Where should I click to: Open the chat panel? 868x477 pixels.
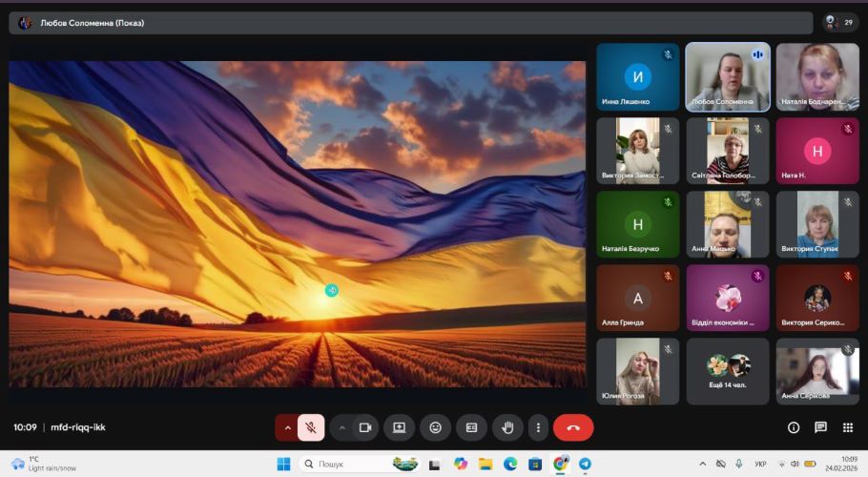[820, 427]
